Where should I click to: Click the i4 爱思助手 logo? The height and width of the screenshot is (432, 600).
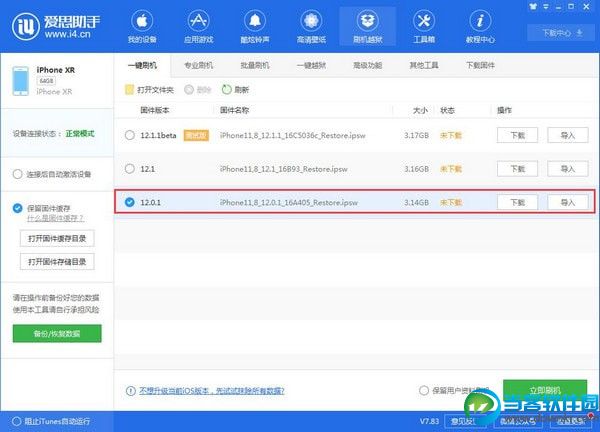coord(56,27)
